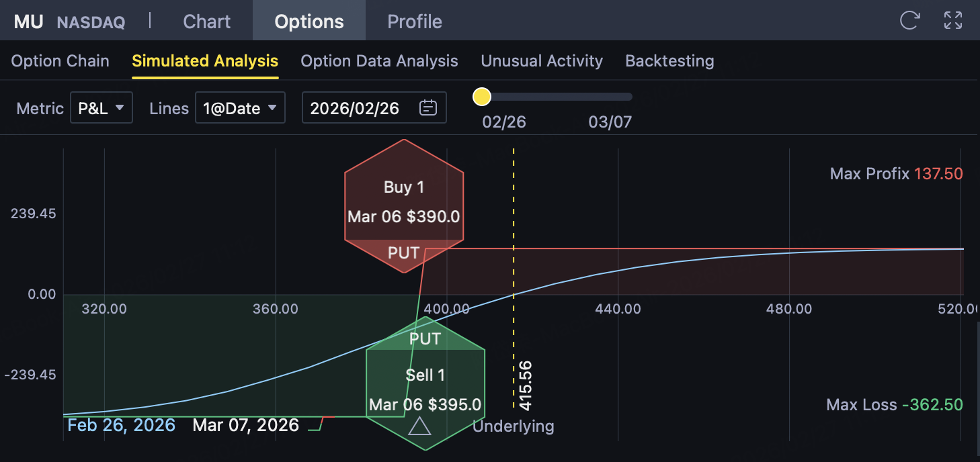Click the 2026/02/26 date field
The image size is (980, 462).
tap(355, 107)
